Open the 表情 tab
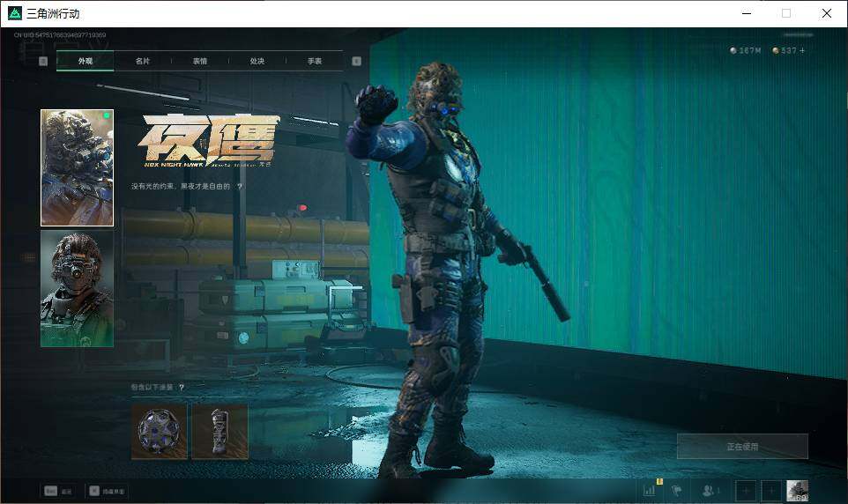848x504 pixels. click(x=199, y=61)
